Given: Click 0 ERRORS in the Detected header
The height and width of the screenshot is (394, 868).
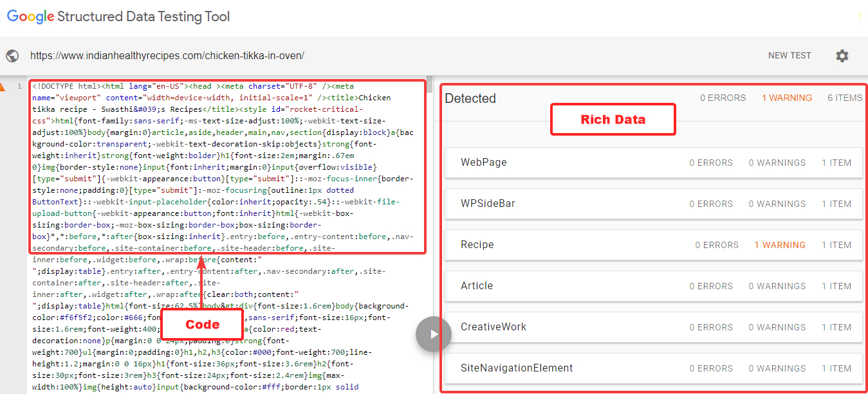Looking at the screenshot, I should pos(723,98).
